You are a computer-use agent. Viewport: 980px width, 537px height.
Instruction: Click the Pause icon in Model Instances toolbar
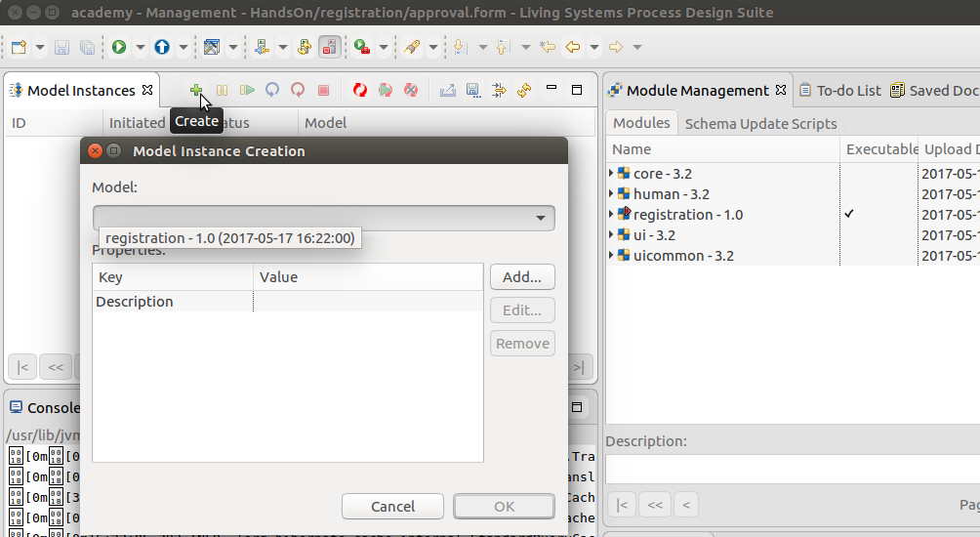click(222, 90)
